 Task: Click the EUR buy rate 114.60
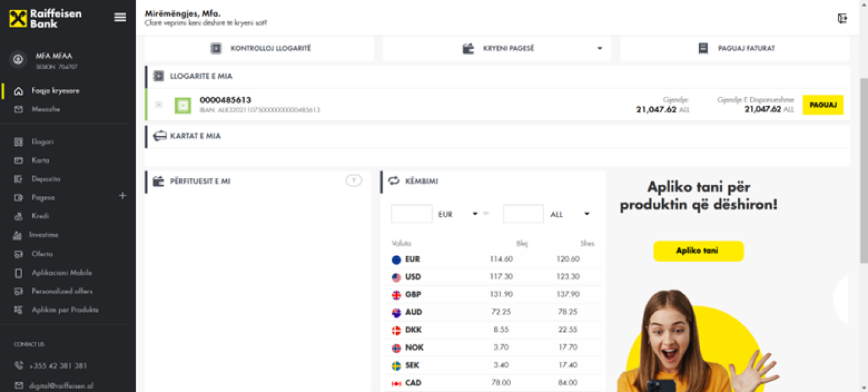(501, 259)
